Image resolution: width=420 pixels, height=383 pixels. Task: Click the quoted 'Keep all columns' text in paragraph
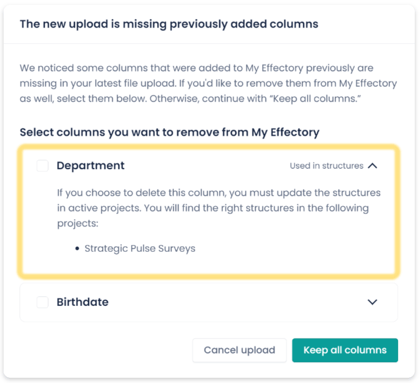pyautogui.click(x=317, y=99)
